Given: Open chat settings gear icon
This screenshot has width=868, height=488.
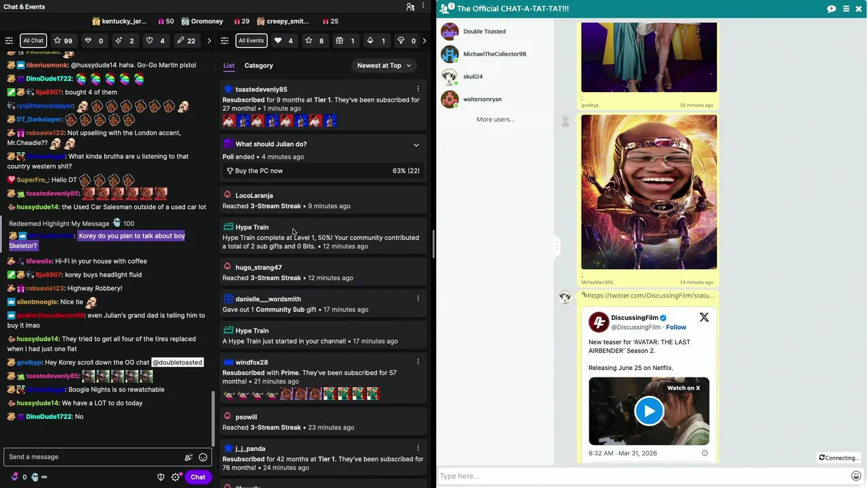Looking at the screenshot, I should click(176, 477).
